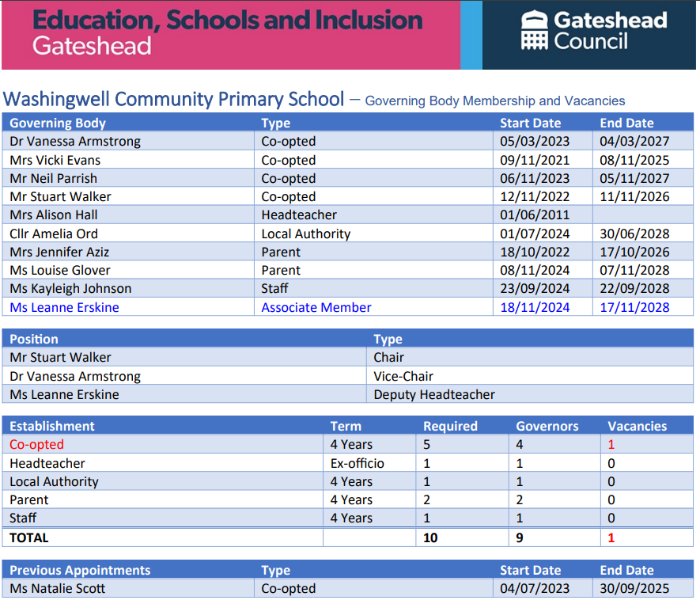
Task: Click the Education, Schools and Inclusion banner title
Action: (x=228, y=21)
